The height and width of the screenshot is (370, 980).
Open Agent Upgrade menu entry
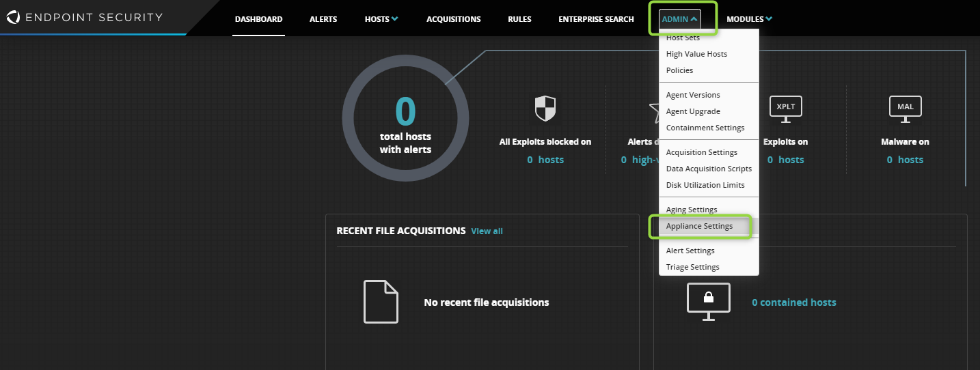coord(693,111)
